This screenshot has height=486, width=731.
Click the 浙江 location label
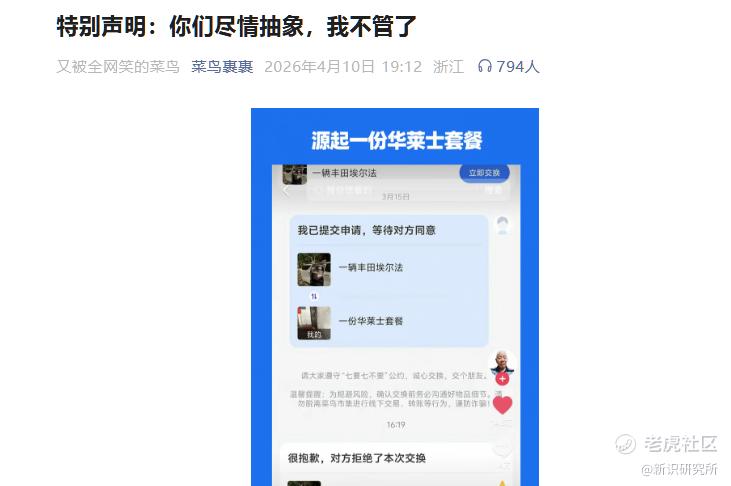pyautogui.click(x=448, y=67)
